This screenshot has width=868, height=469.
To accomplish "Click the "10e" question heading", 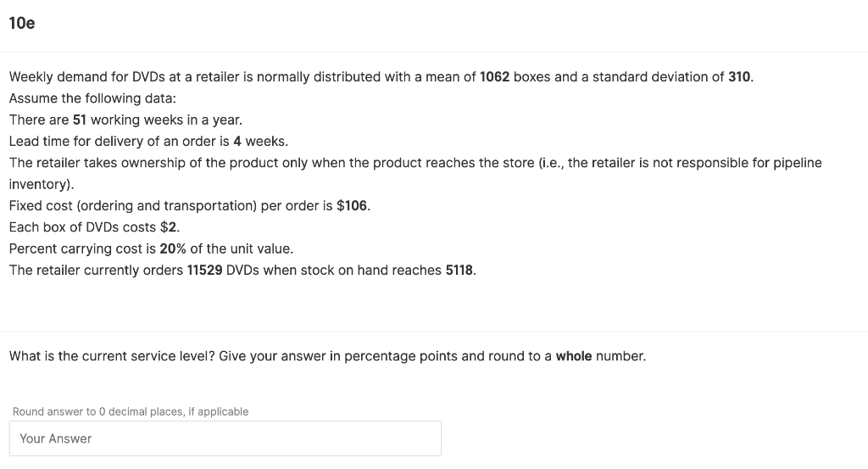I will click(22, 23).
